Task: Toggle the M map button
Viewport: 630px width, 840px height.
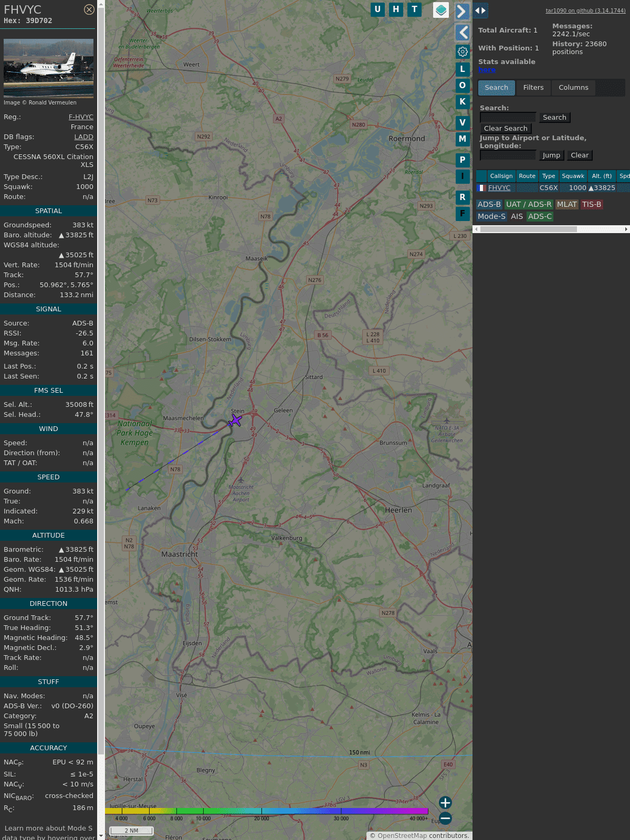Action: [463, 139]
